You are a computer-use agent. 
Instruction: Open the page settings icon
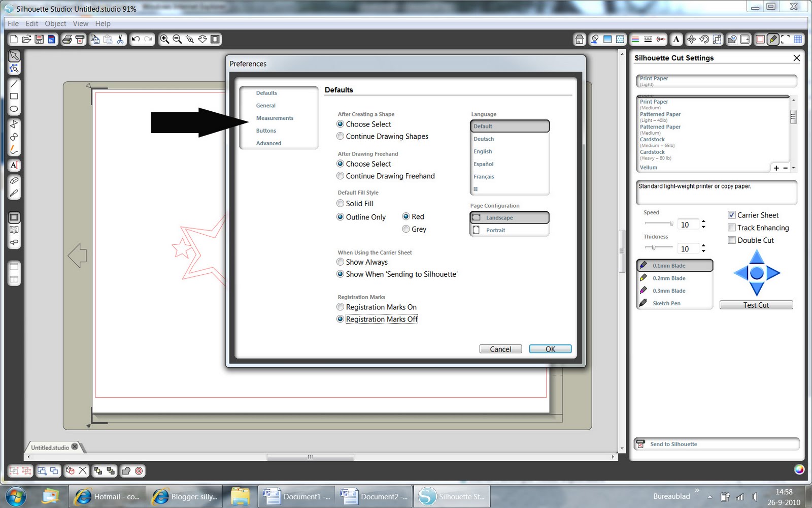(760, 39)
